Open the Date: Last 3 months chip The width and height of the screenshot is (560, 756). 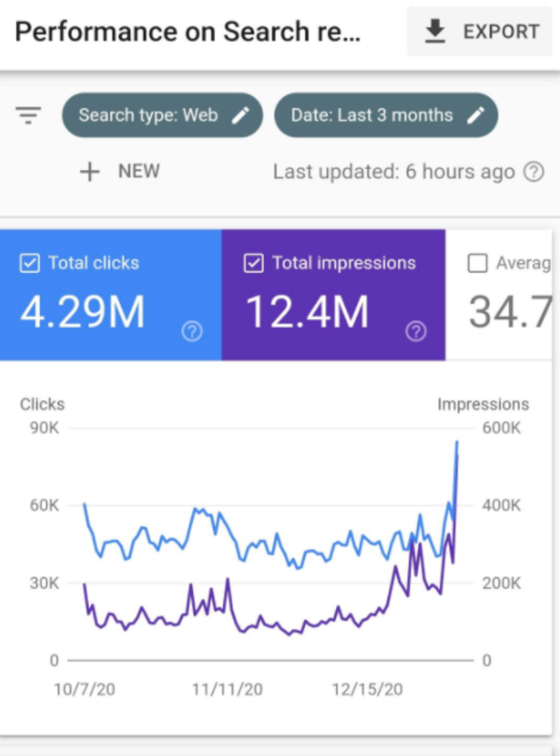371,115
